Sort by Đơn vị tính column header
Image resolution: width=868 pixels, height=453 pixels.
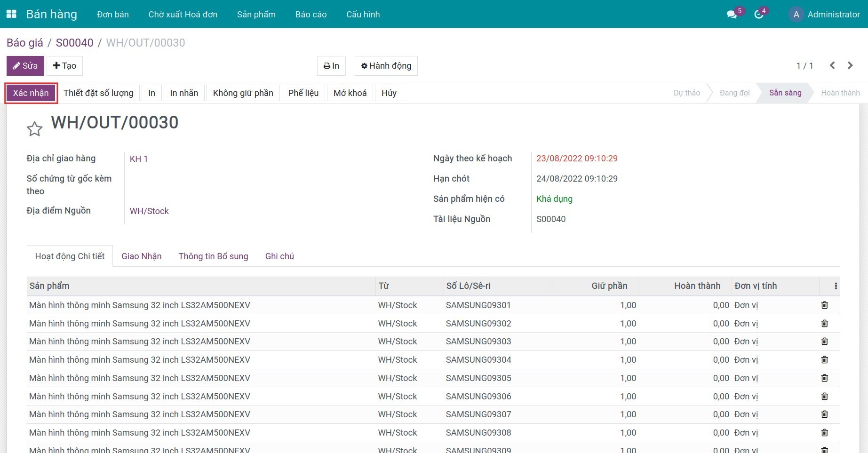click(775, 286)
